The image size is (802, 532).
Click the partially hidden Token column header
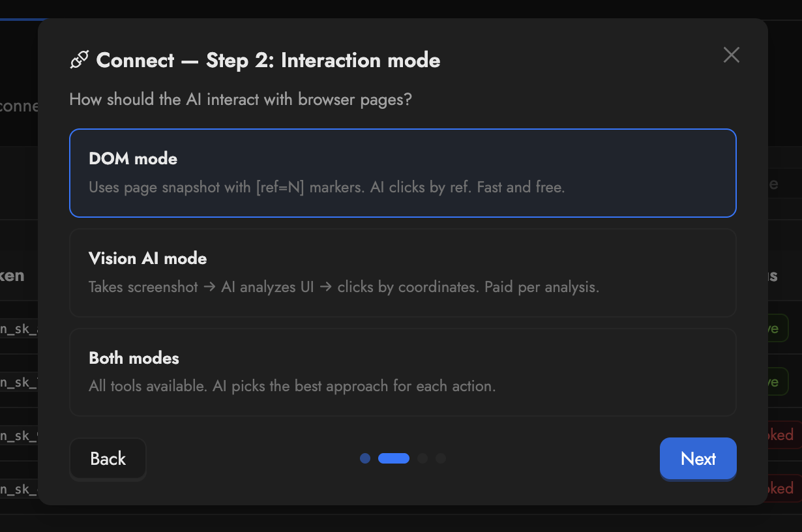tap(13, 276)
